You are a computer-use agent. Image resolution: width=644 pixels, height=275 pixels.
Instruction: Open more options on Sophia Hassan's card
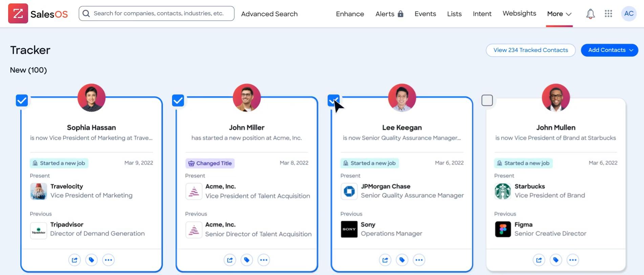(x=108, y=260)
